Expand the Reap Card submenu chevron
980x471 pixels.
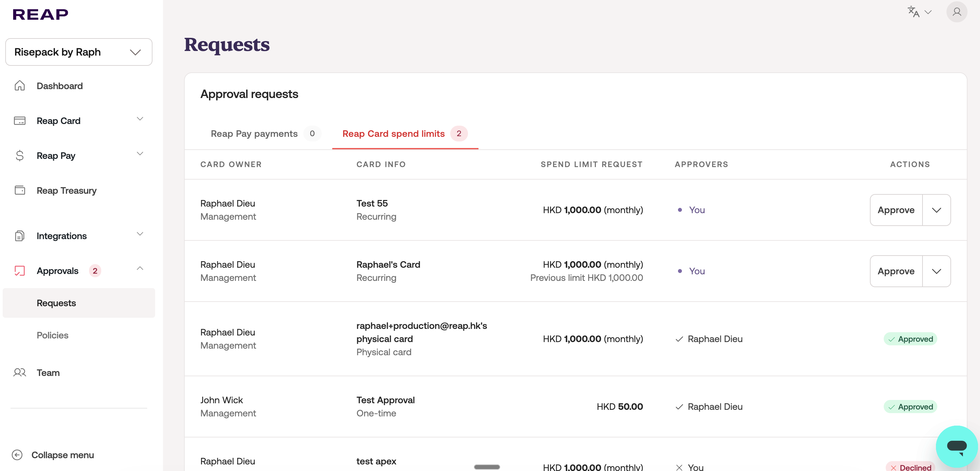[140, 119]
